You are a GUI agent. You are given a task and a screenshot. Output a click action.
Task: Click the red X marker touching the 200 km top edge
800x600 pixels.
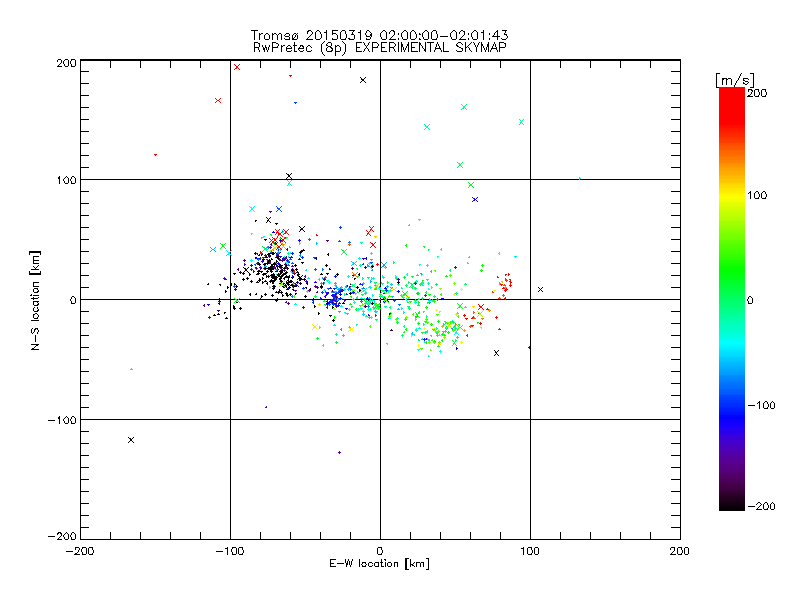(237, 67)
